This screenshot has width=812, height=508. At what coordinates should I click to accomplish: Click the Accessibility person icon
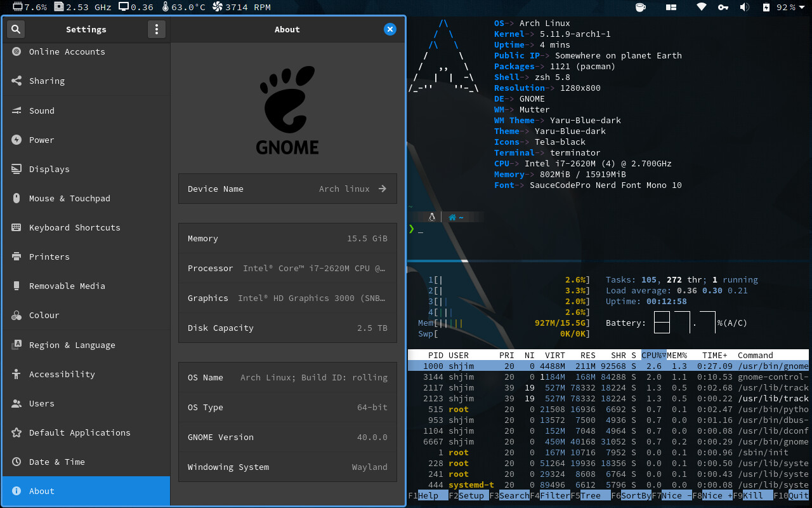[16, 374]
